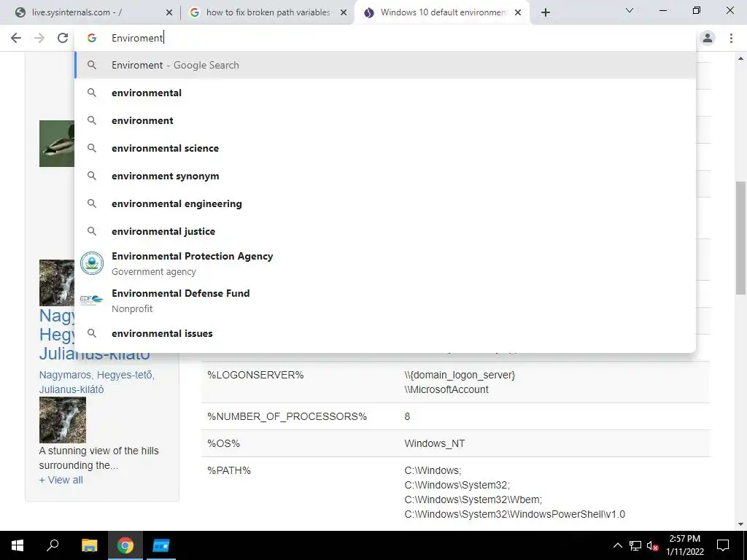Open the Chrome profile avatar icon
Screen dimensions: 747x560
tap(708, 38)
